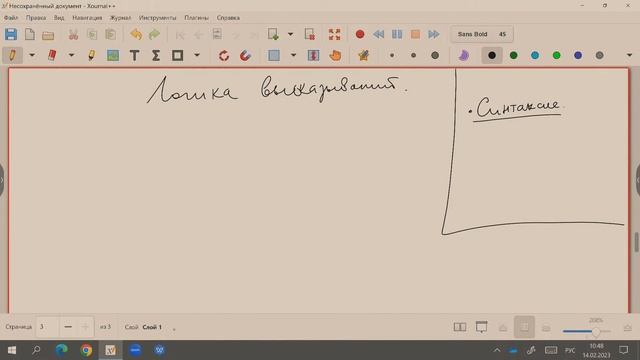Open the Правка menu
The image size is (640, 360).
pyautogui.click(x=36, y=18)
